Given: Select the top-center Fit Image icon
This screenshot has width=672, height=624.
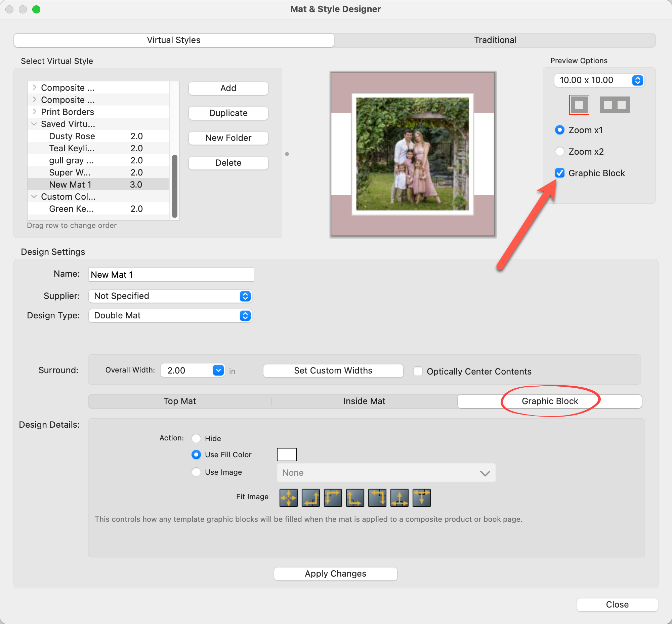Looking at the screenshot, I should click(x=422, y=498).
